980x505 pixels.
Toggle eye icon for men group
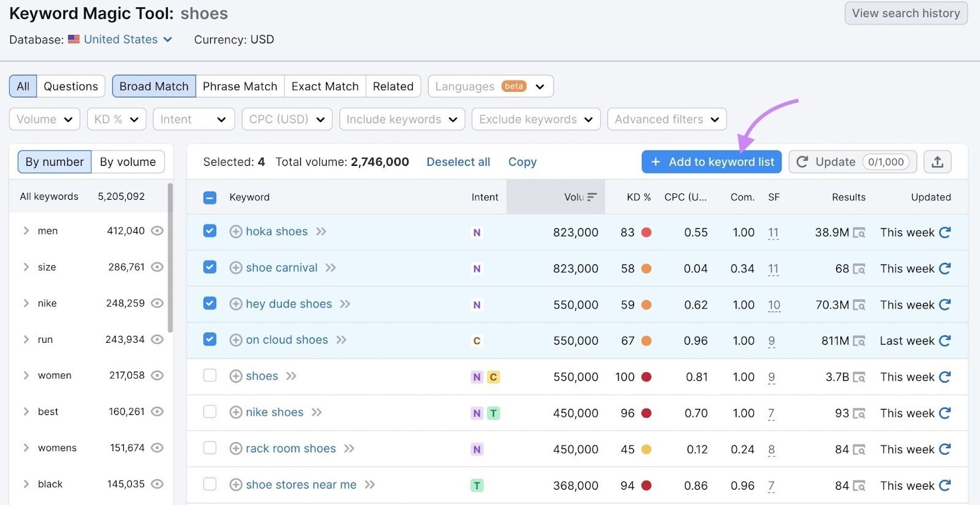(157, 231)
